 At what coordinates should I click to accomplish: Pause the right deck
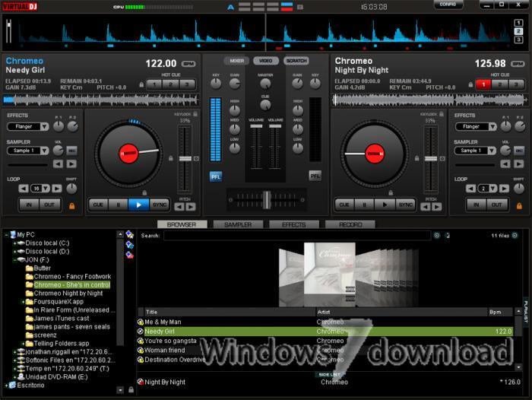pyautogui.click(x=364, y=205)
